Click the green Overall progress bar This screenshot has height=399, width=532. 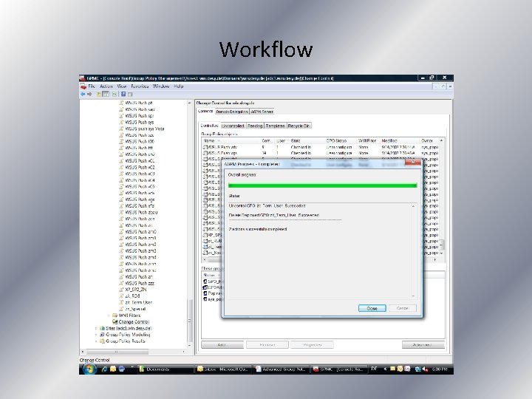[x=322, y=185]
